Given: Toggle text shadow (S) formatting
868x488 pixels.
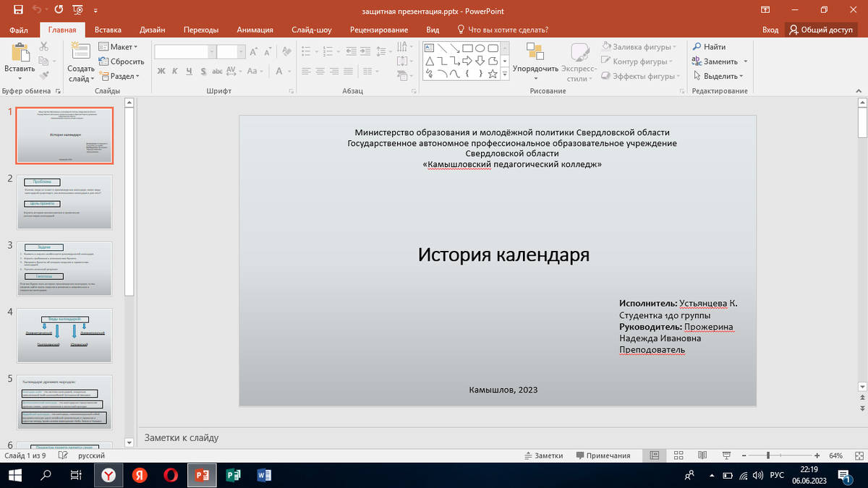Looking at the screenshot, I should [204, 72].
